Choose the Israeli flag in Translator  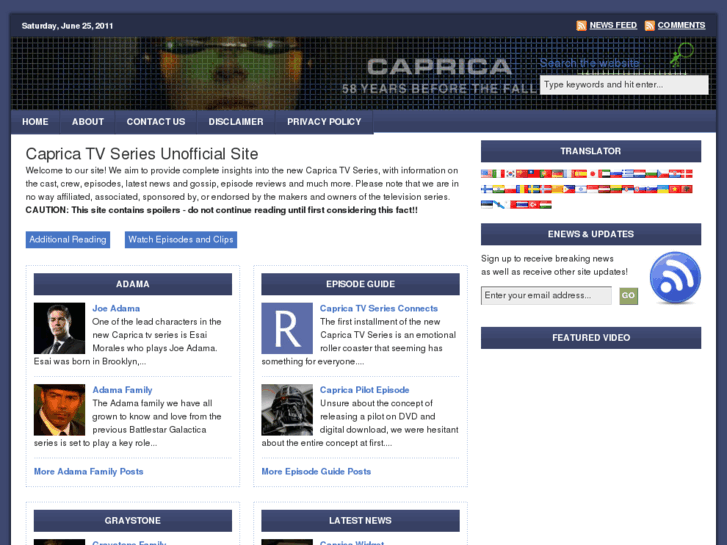(581, 189)
